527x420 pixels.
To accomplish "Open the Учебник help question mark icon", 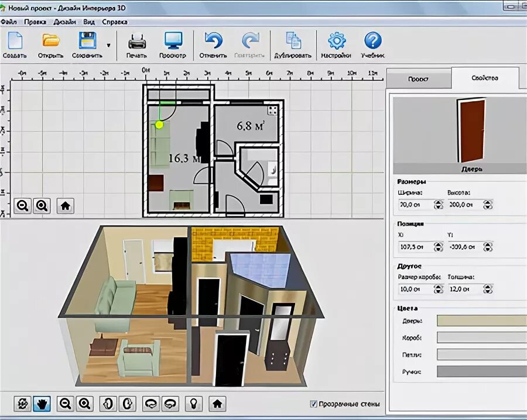I will (373, 40).
